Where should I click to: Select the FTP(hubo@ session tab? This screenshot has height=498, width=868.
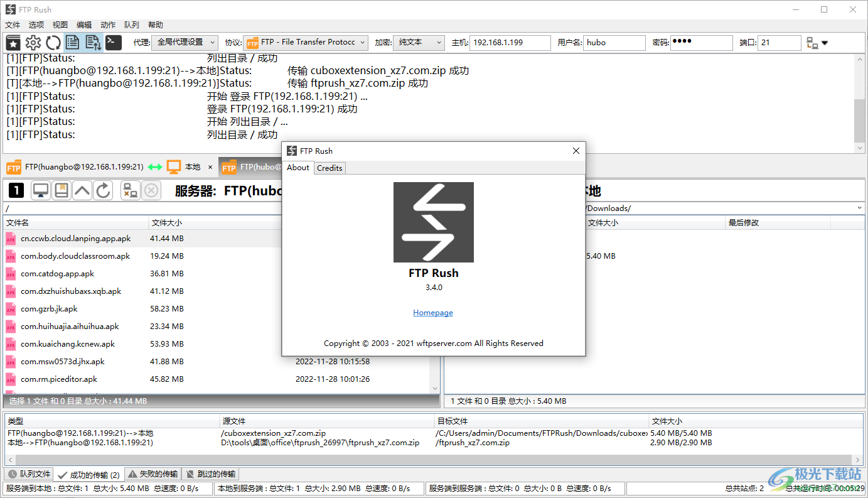click(250, 167)
